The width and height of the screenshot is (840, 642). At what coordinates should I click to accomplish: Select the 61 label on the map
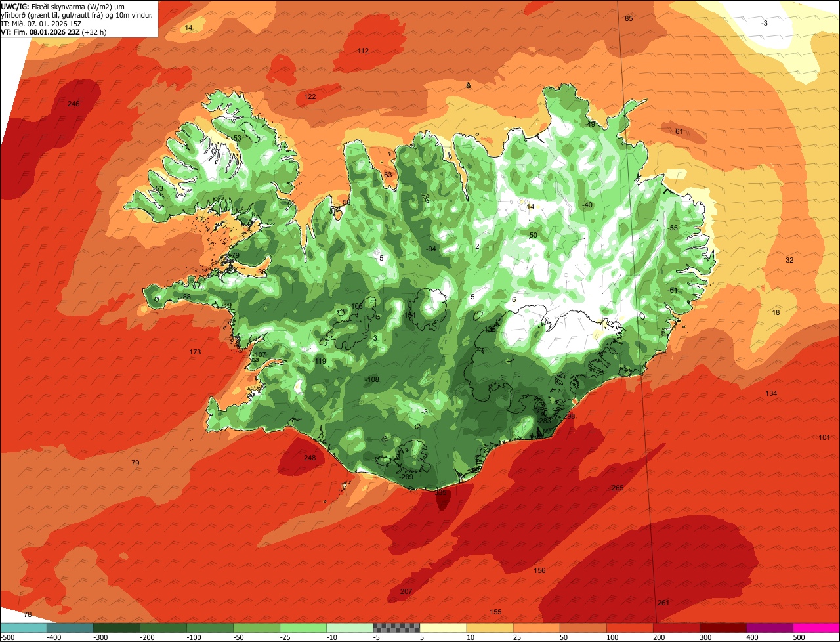pos(679,131)
